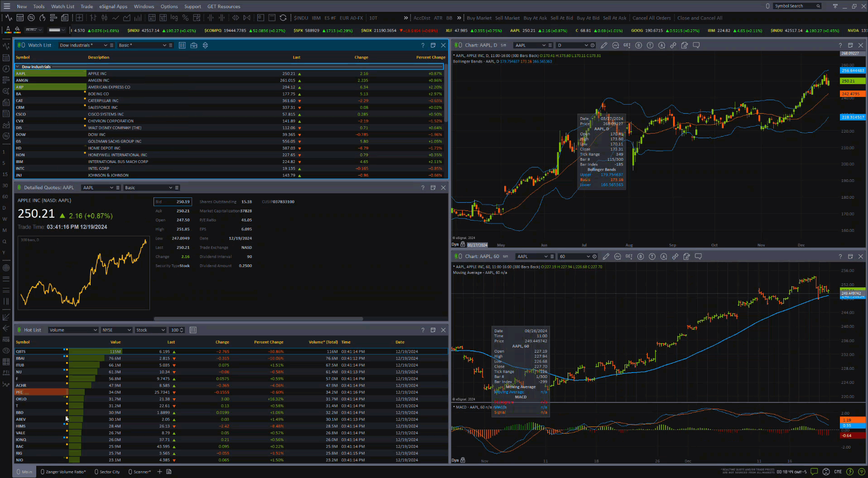Open the eSignal Apps menu

coord(113,6)
